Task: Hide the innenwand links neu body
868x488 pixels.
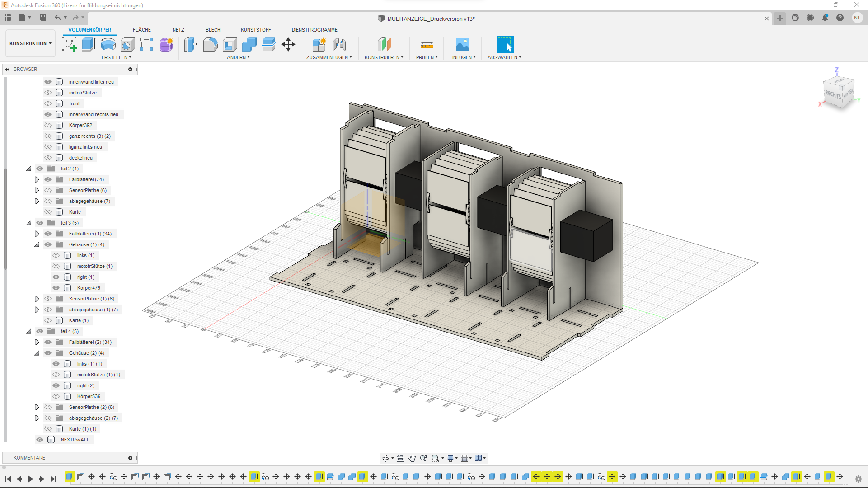Action: pyautogui.click(x=48, y=82)
